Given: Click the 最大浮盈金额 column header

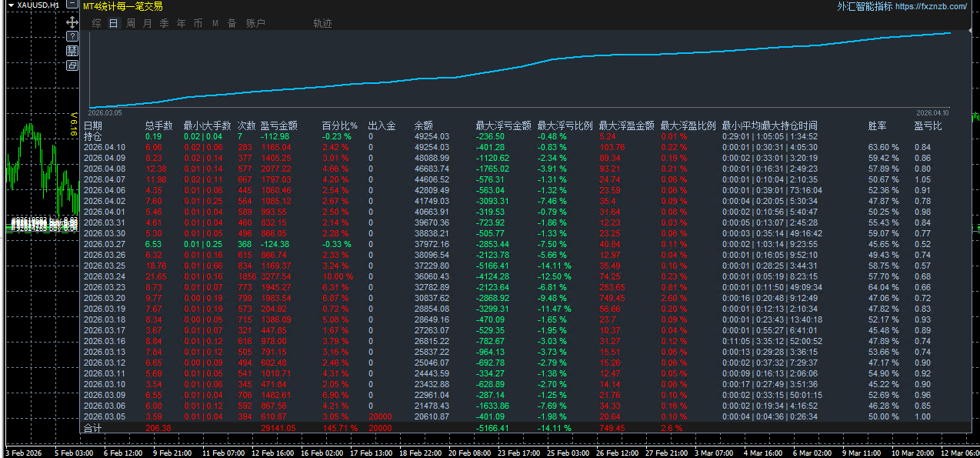Looking at the screenshot, I should tap(626, 125).
